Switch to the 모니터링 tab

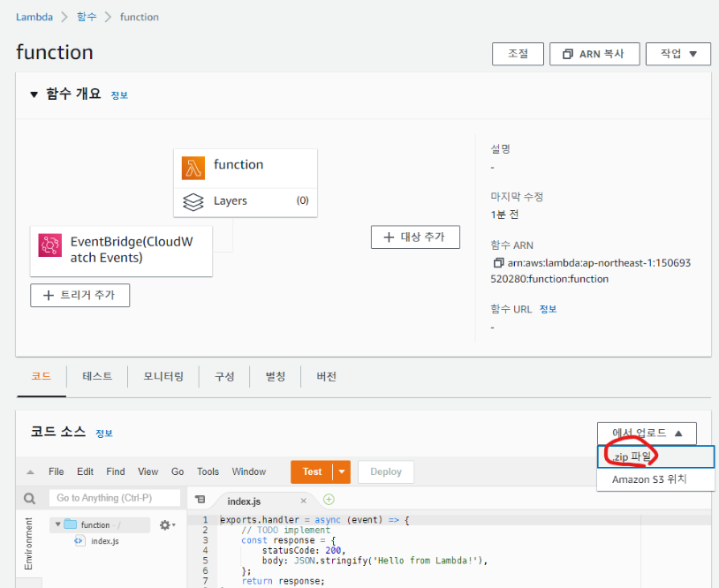pyautogui.click(x=163, y=377)
